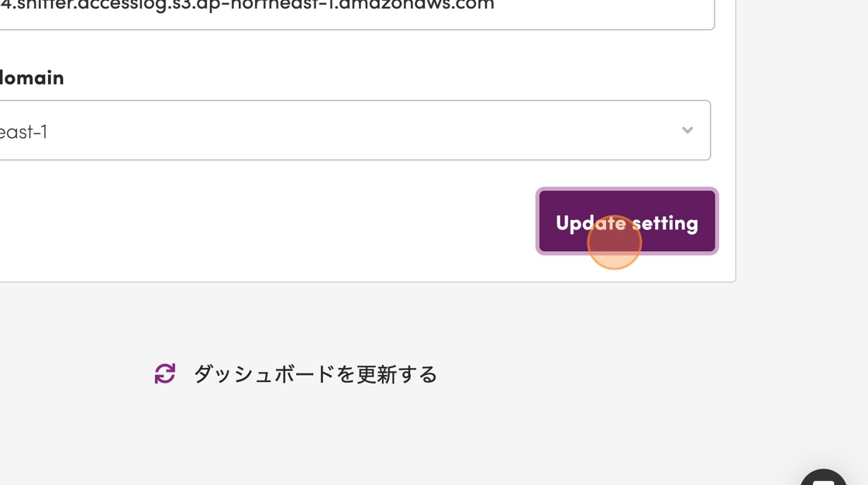The height and width of the screenshot is (485, 868).
Task: Refresh the dashboard via the Japanese text link
Action: [315, 374]
